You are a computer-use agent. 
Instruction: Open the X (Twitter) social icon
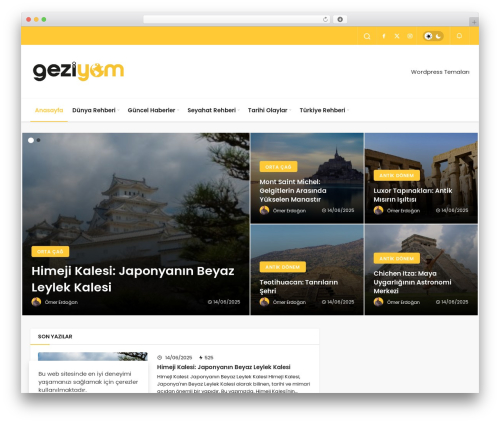(397, 36)
